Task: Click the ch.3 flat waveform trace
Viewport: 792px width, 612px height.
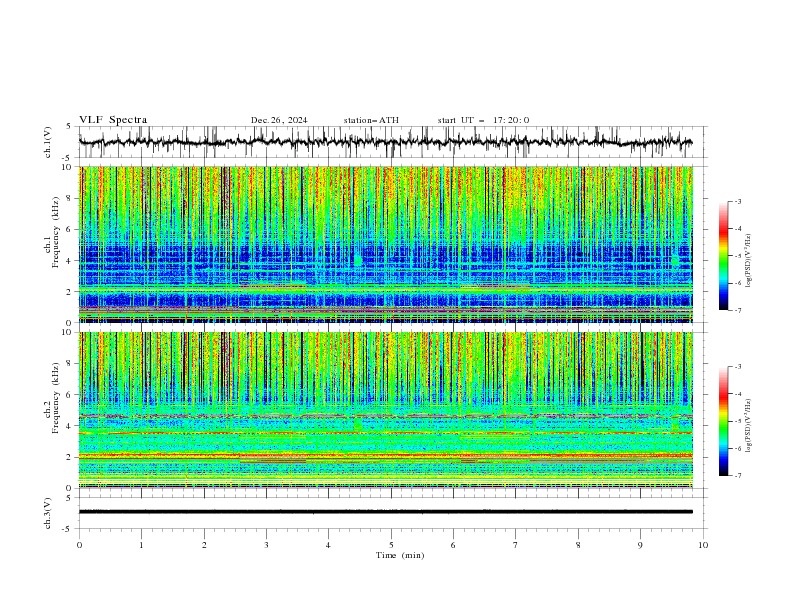Action: [386, 512]
